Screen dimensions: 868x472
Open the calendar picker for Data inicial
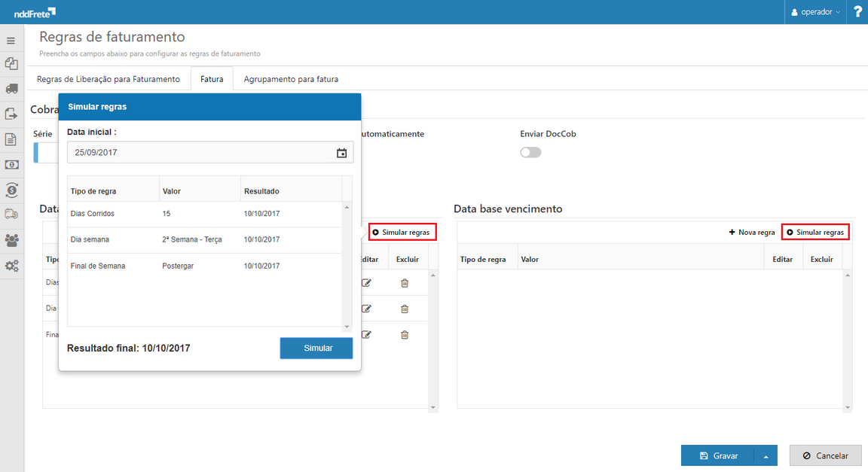pyautogui.click(x=341, y=153)
